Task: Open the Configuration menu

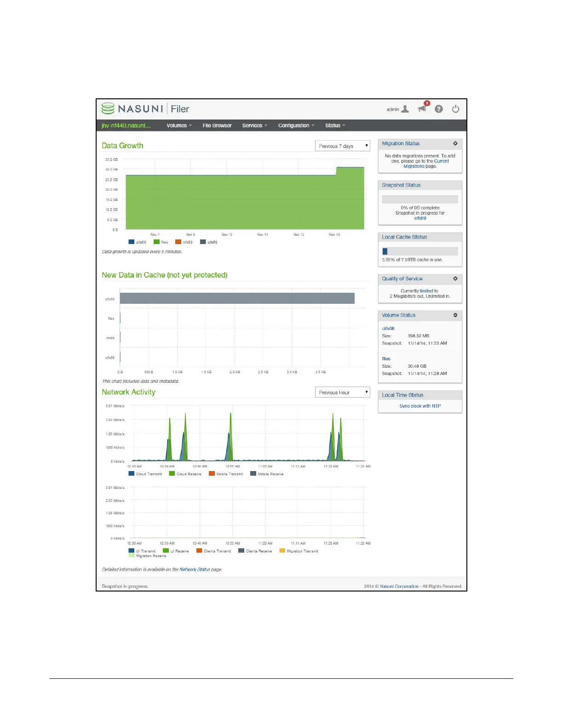Action: pyautogui.click(x=296, y=125)
